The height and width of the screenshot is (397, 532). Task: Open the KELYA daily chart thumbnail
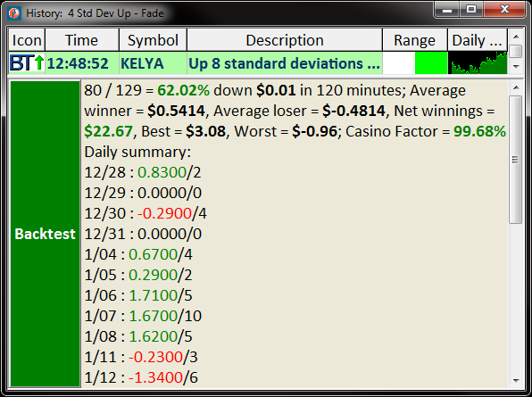click(478, 63)
